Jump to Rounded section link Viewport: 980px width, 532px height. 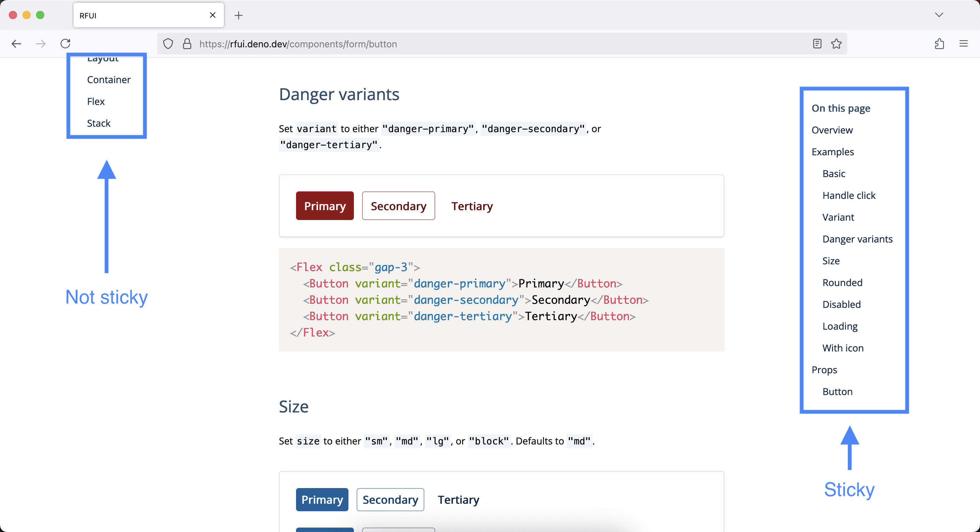coord(842,282)
